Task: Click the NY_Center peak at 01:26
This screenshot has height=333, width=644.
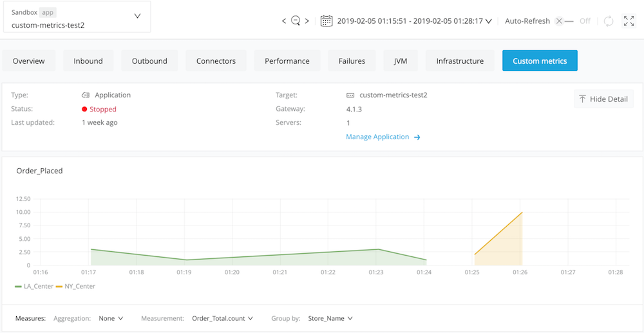Action: [x=522, y=212]
